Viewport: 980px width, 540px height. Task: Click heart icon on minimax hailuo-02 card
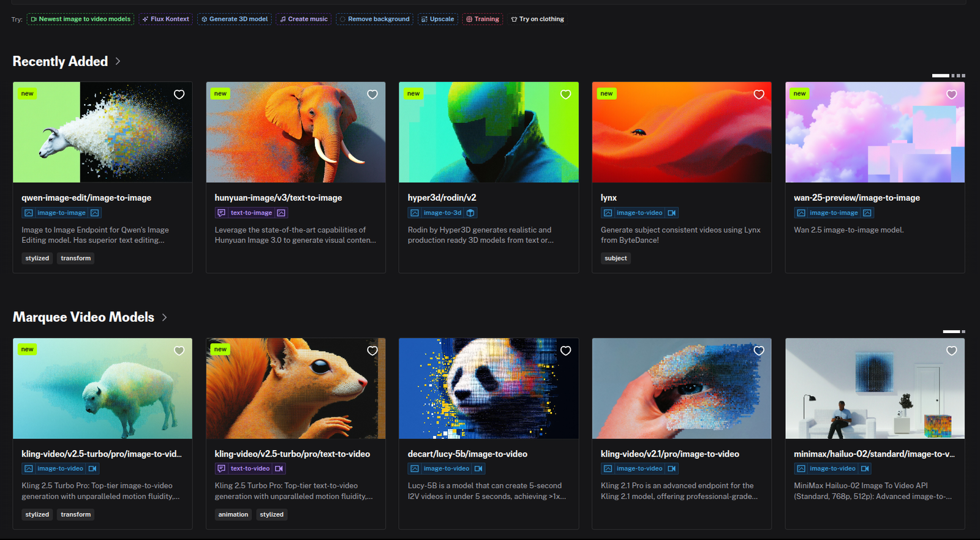click(x=951, y=351)
